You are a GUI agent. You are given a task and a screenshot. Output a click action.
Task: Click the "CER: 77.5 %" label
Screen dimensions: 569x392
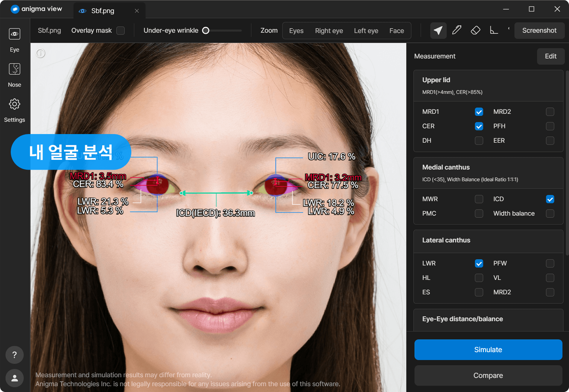pos(333,185)
